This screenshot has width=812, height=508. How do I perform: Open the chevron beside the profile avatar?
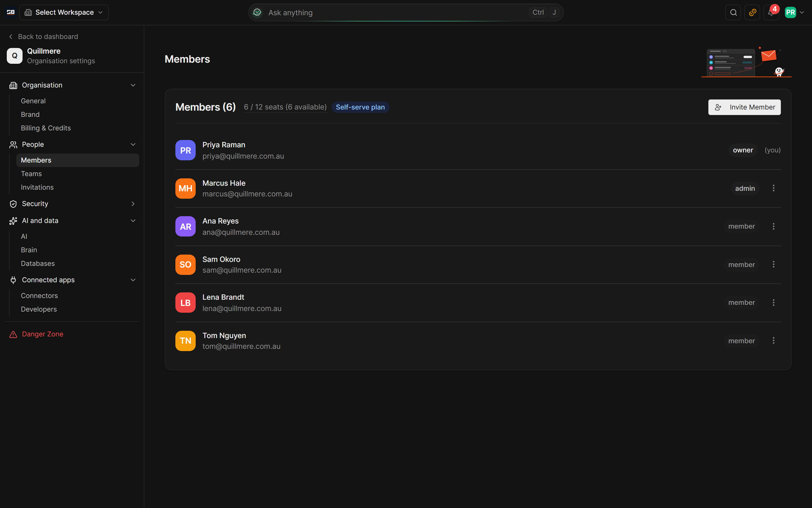802,12
